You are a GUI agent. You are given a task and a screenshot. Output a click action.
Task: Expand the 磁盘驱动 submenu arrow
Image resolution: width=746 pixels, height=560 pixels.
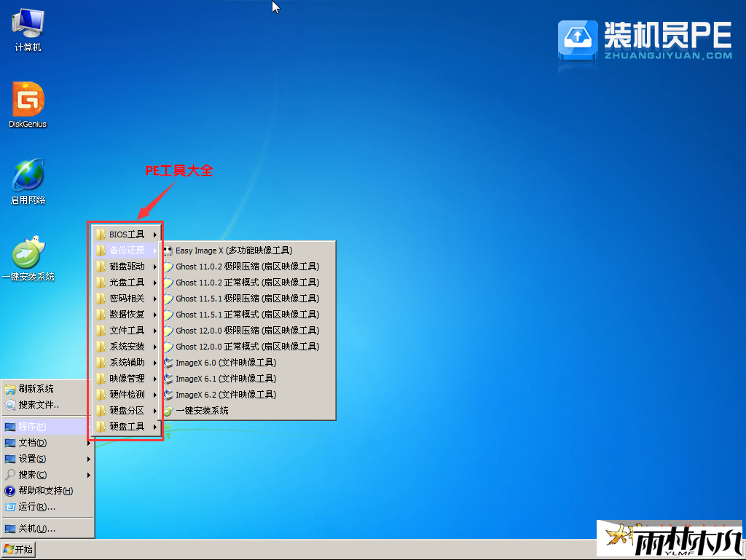155,267
